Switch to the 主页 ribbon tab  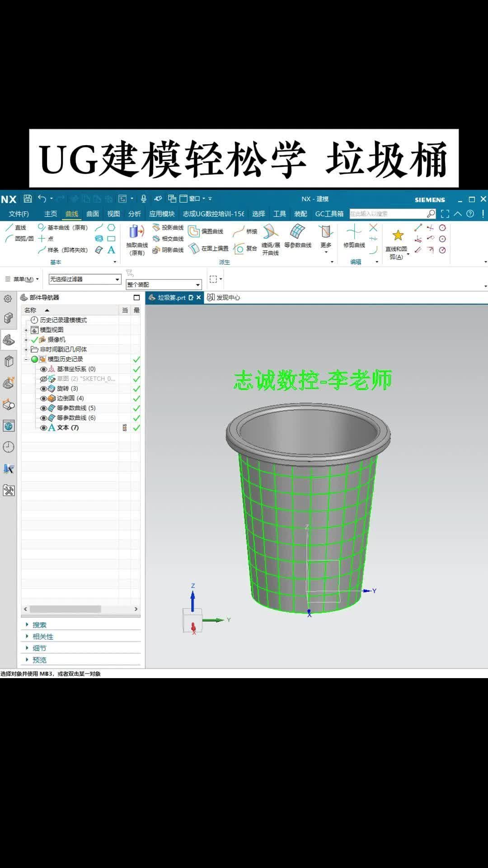coord(51,214)
